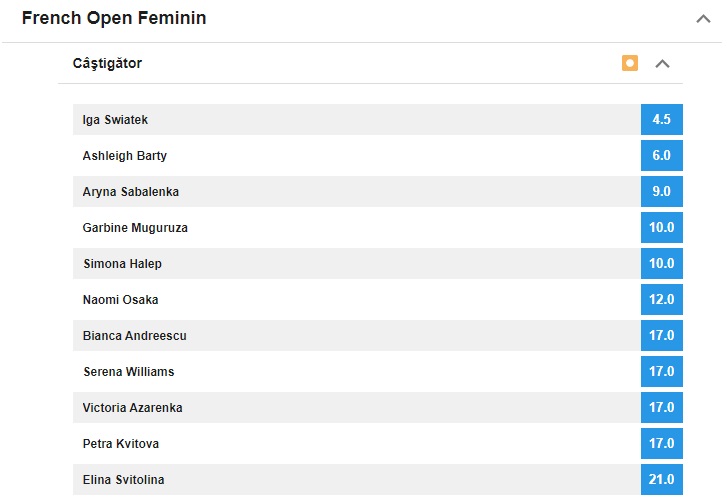Pick Bianca Andreescu odds 17.0
This screenshot has width=727, height=499.
point(661,335)
